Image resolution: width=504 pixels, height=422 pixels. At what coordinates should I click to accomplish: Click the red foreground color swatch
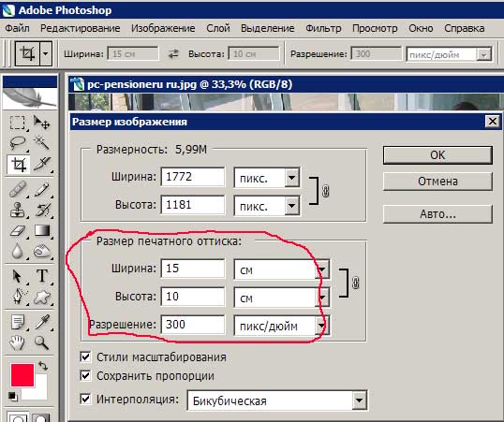click(22, 375)
